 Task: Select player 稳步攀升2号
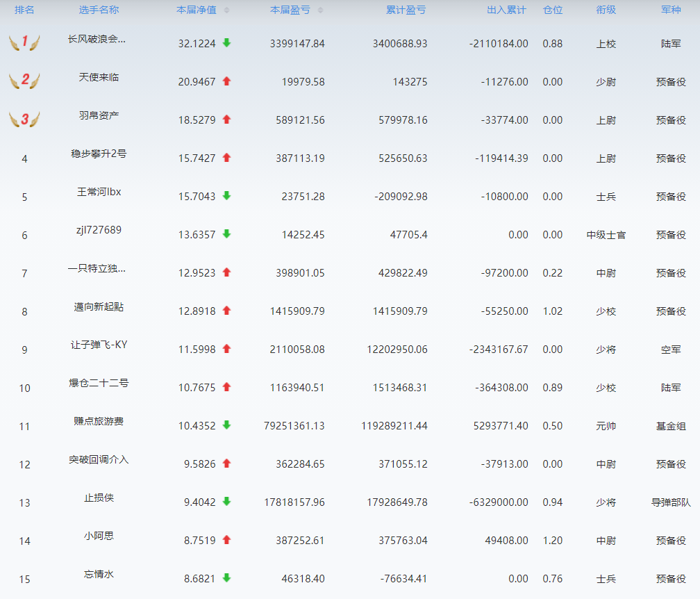tap(99, 154)
